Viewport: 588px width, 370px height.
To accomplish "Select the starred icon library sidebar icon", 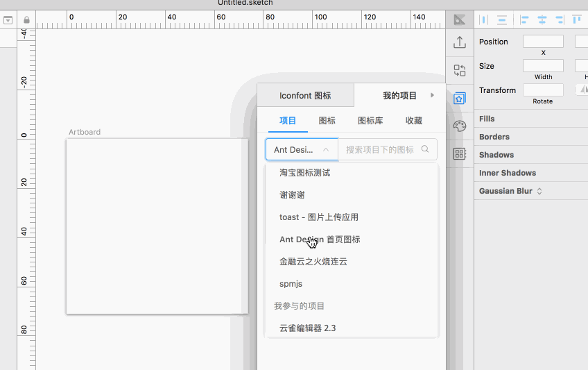I will pyautogui.click(x=459, y=99).
